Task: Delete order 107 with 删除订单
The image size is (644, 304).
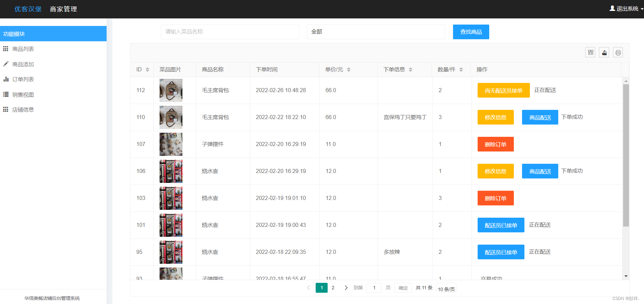Action: coord(495,144)
